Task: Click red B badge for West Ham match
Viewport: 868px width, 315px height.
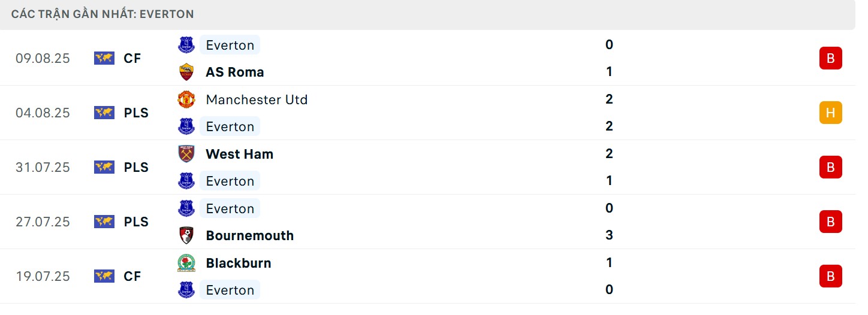Action: (830, 167)
